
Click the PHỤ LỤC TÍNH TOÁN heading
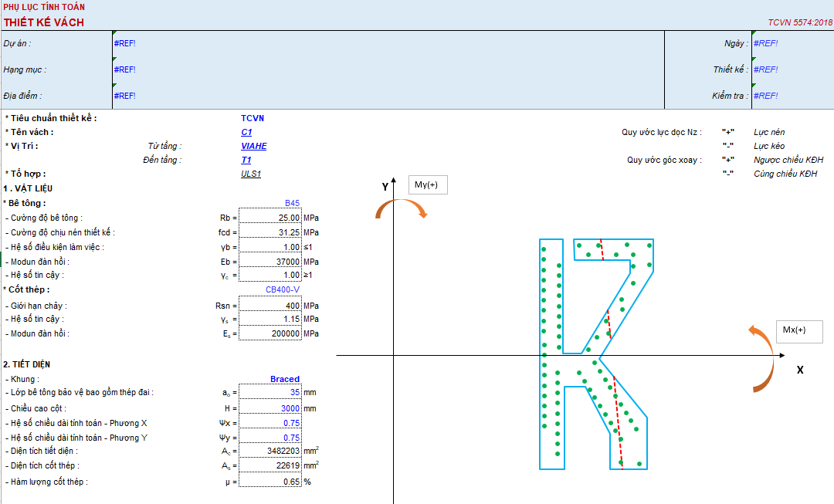(43, 7)
